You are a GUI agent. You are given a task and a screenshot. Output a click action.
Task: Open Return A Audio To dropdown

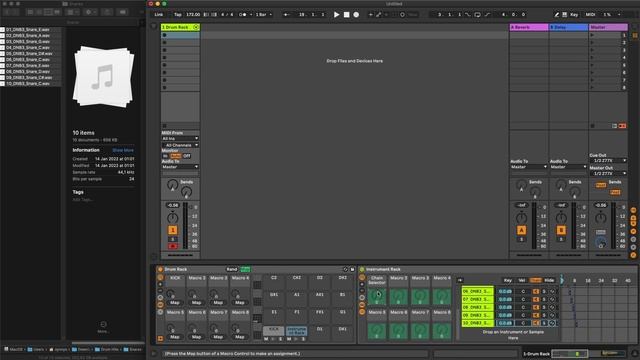click(x=529, y=167)
